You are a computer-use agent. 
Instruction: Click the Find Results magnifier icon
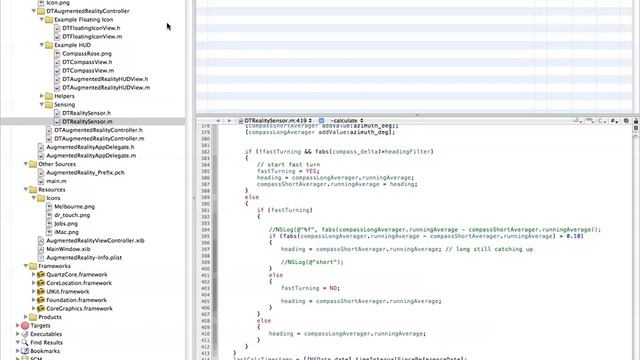pyautogui.click(x=25, y=342)
